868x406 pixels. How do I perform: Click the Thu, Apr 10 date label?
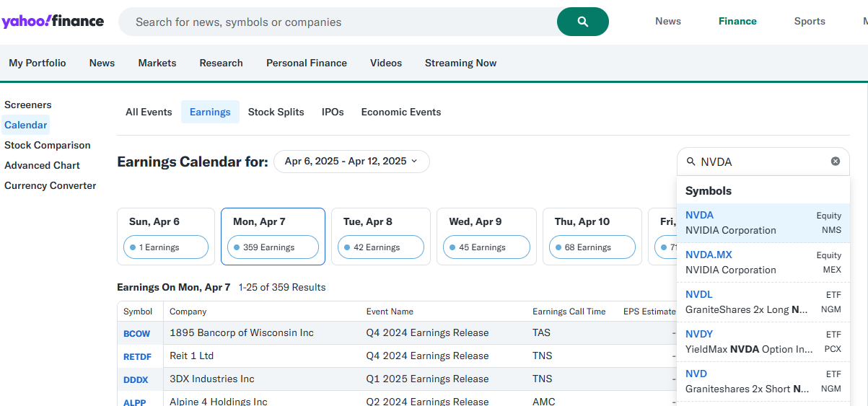pos(582,221)
